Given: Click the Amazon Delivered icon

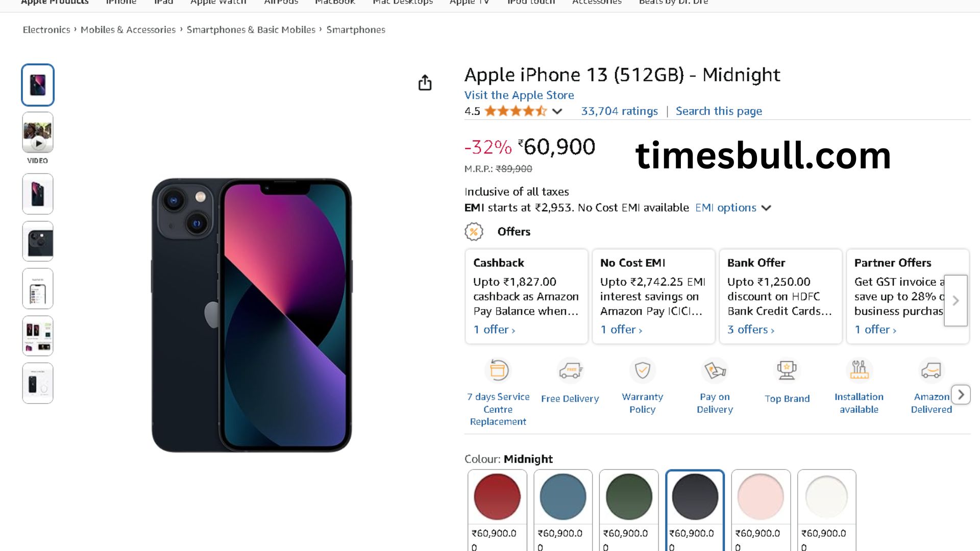Looking at the screenshot, I should (x=931, y=371).
